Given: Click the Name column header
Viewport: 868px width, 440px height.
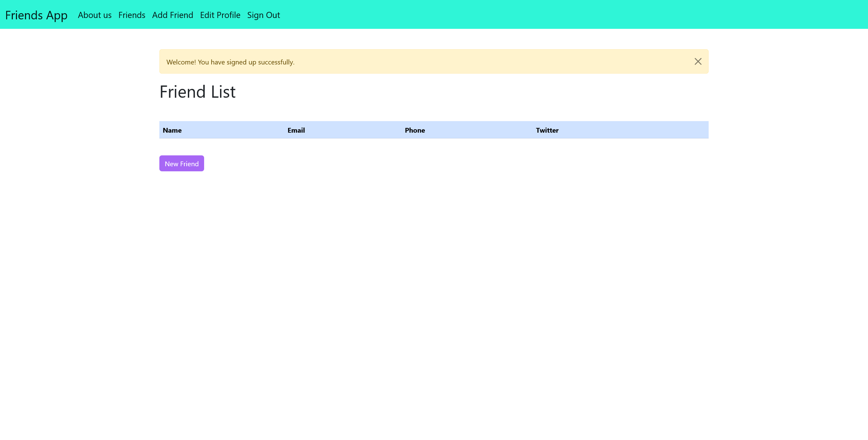Looking at the screenshot, I should [172, 130].
